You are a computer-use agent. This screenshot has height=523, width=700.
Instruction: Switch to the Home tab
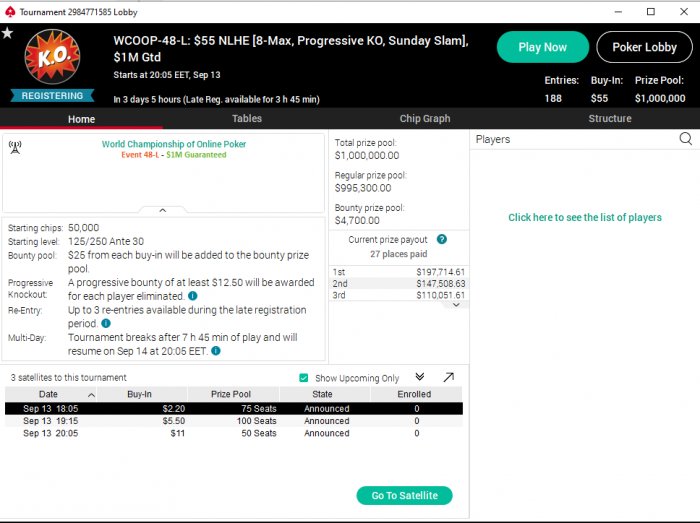81,119
